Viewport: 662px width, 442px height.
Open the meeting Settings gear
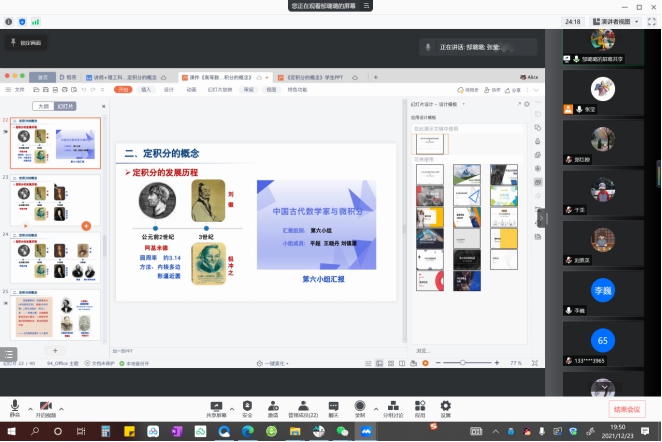445,405
